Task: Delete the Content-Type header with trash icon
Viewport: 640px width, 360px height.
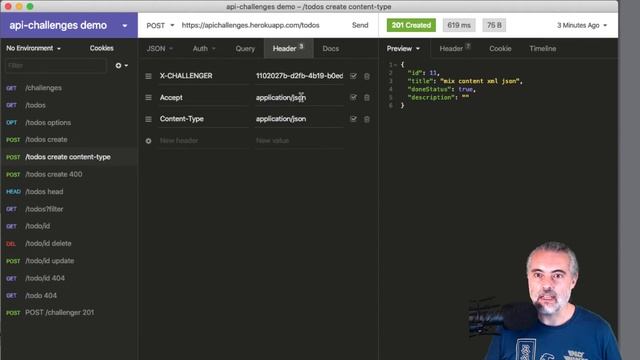Action: click(367, 119)
